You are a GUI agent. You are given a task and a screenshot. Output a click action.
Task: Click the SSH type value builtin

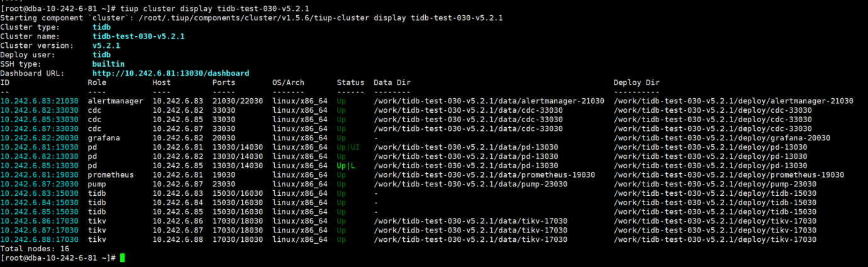[108, 64]
